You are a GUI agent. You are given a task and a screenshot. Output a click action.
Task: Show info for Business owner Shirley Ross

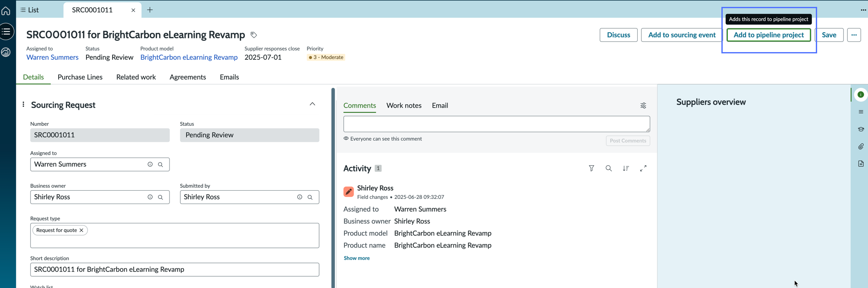(150, 197)
